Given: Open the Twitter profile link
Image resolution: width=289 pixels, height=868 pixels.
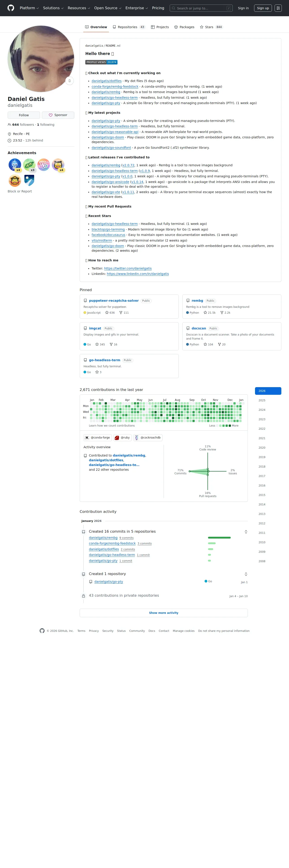Looking at the screenshot, I should click(128, 269).
